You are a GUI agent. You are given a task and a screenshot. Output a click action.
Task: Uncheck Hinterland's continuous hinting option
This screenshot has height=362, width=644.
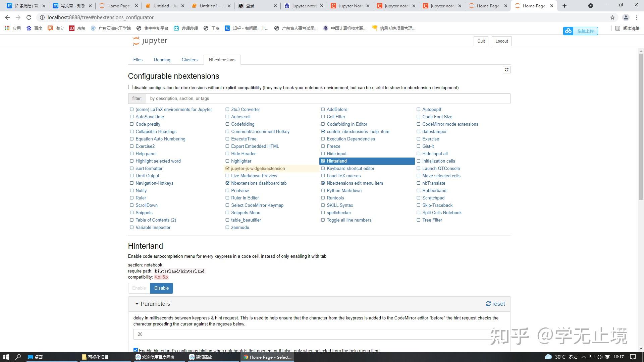click(136, 350)
